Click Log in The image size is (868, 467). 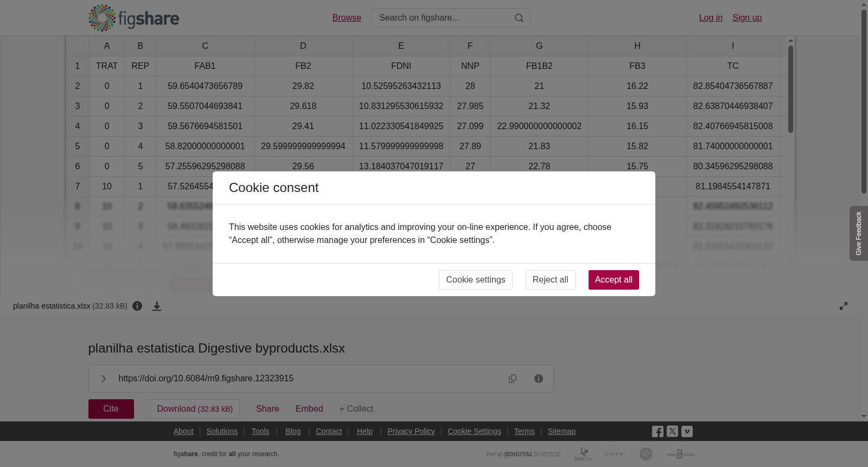tap(711, 18)
